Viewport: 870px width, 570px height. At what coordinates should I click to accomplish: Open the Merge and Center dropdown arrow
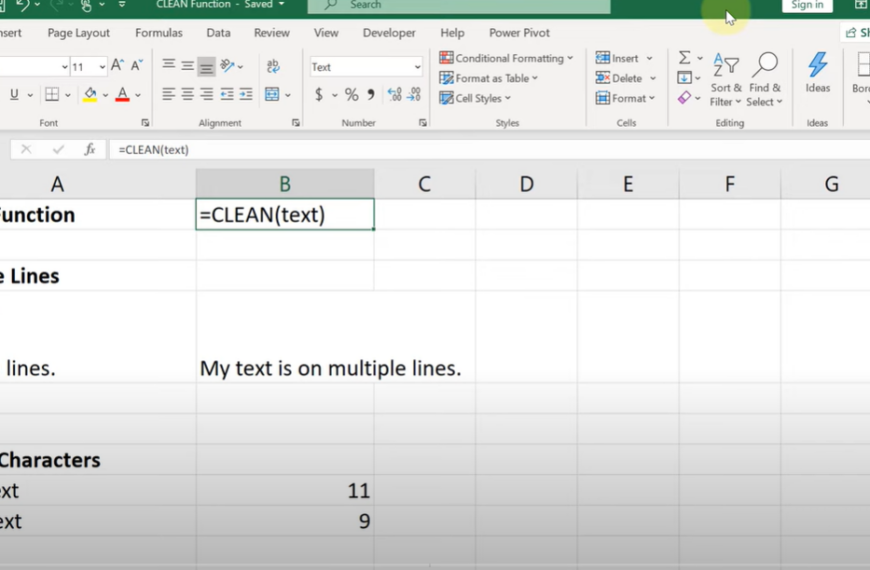click(x=288, y=95)
